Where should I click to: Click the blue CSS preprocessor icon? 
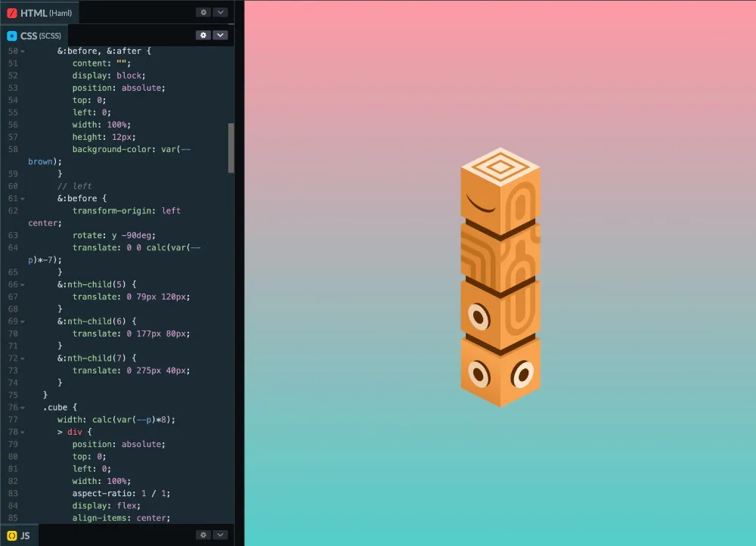[x=12, y=35]
